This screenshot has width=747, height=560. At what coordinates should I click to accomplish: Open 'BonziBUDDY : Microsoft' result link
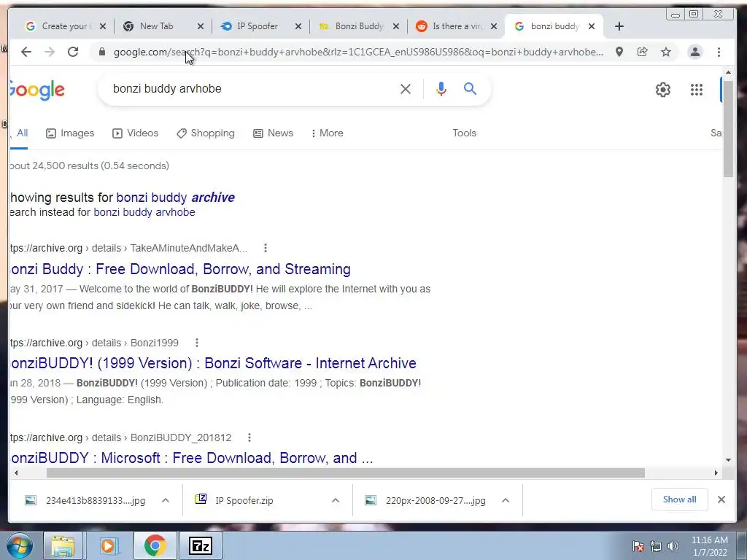click(x=191, y=458)
